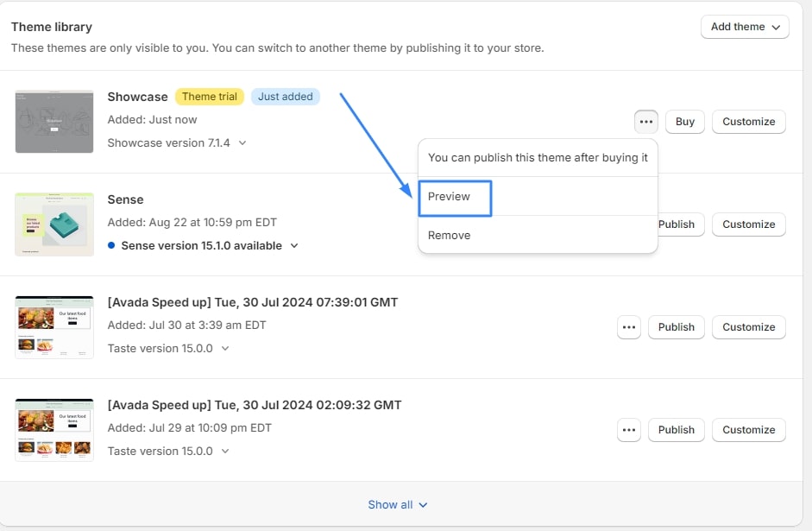Click the Theme library heading

pyautogui.click(x=52, y=27)
